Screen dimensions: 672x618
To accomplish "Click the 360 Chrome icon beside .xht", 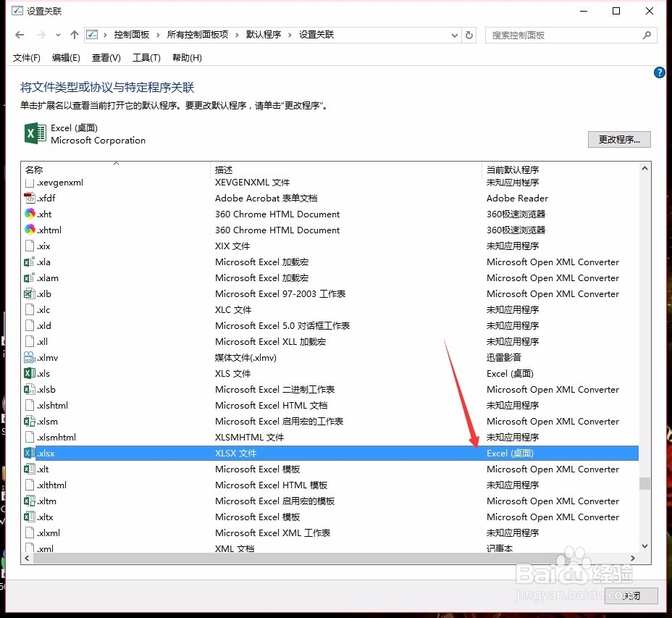I will [29, 214].
